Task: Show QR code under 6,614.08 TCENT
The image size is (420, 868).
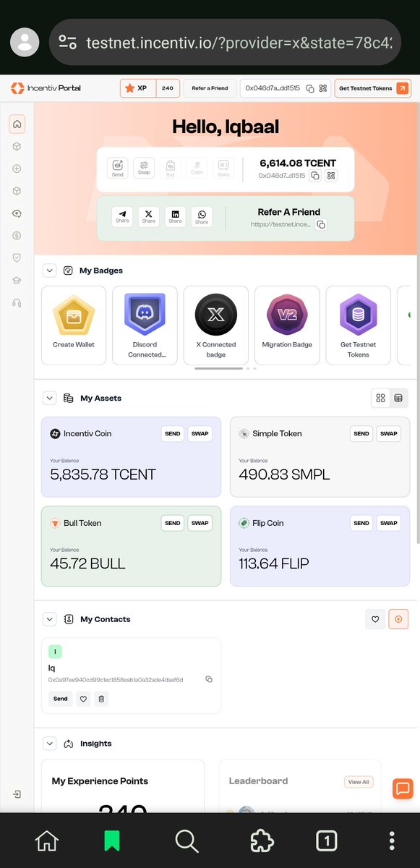Action: coord(331,176)
